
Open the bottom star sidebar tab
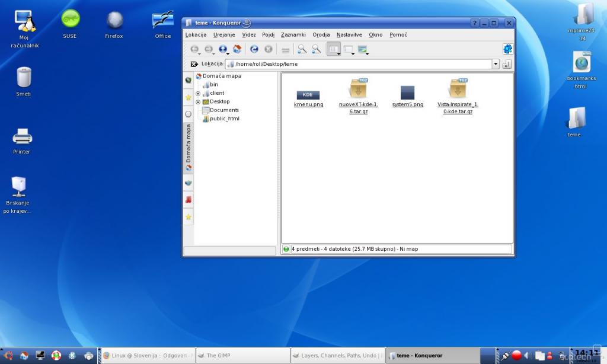tap(189, 217)
